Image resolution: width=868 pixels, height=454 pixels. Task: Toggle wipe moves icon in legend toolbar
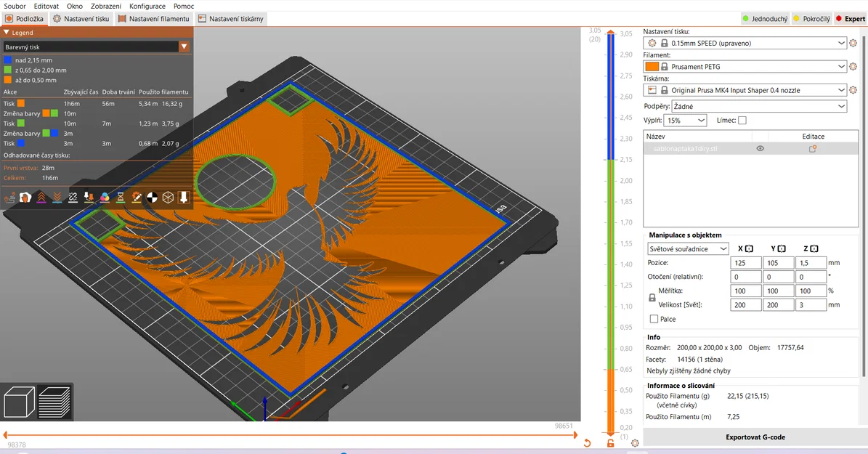25,198
